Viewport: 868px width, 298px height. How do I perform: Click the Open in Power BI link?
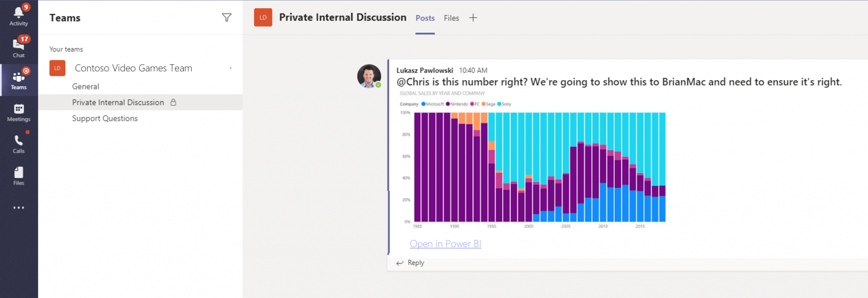[445, 244]
